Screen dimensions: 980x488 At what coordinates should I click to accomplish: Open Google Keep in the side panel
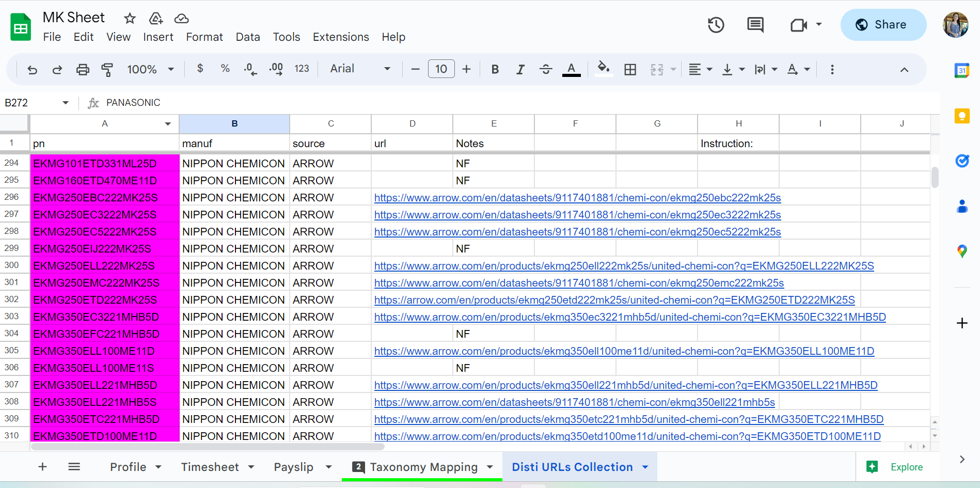(962, 116)
